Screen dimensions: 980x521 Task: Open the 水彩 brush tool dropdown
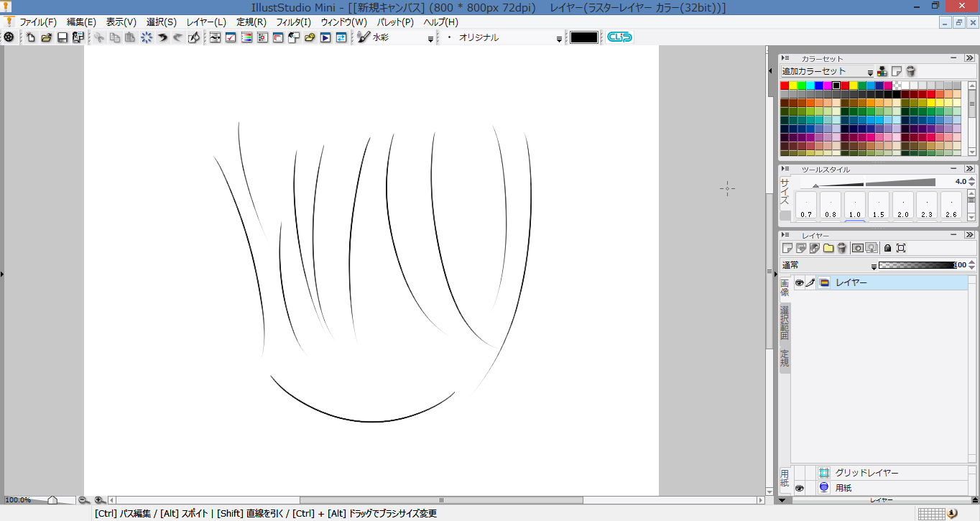(430, 38)
